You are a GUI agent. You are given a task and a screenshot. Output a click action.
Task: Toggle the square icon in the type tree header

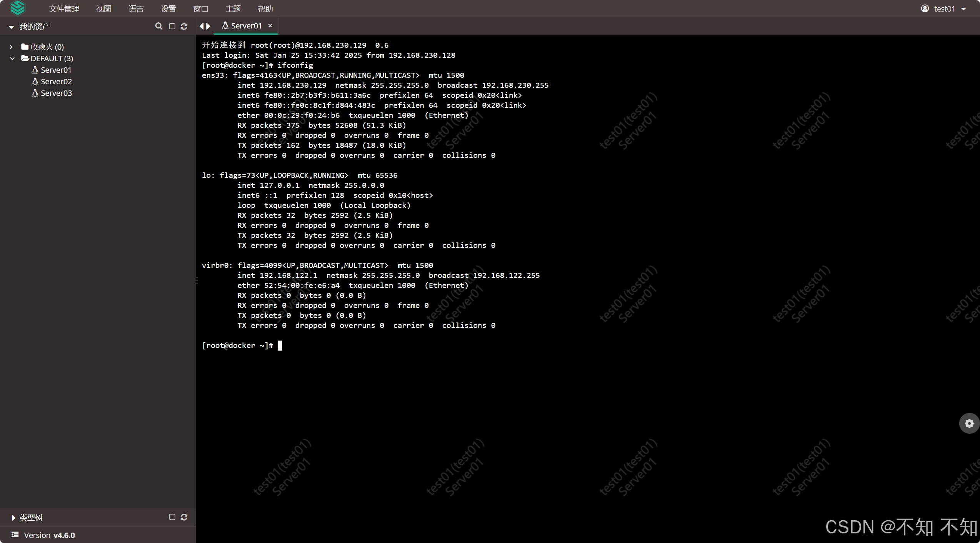pos(172,517)
